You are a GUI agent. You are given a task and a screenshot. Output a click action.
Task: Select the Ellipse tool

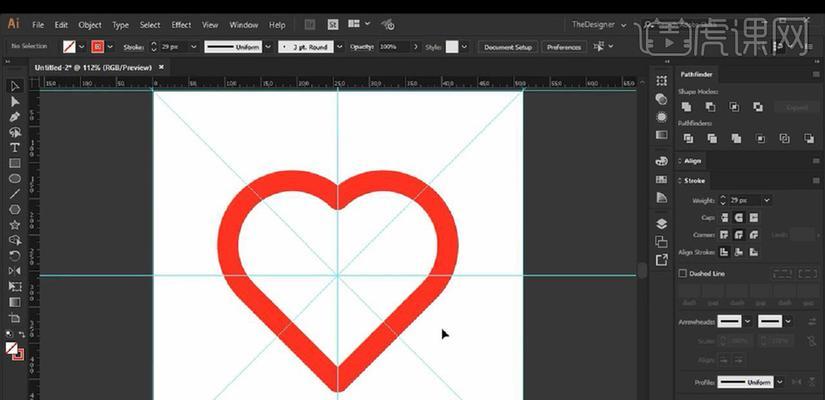tap(15, 178)
